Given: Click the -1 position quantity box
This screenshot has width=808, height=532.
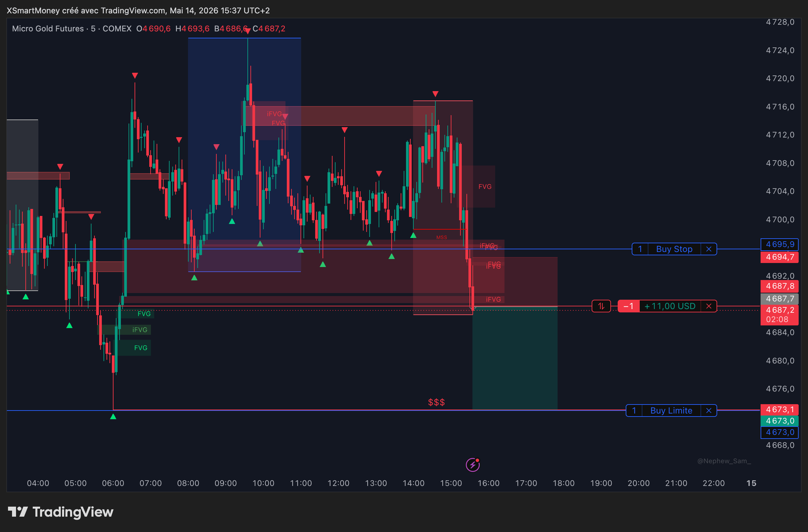Looking at the screenshot, I should point(628,306).
